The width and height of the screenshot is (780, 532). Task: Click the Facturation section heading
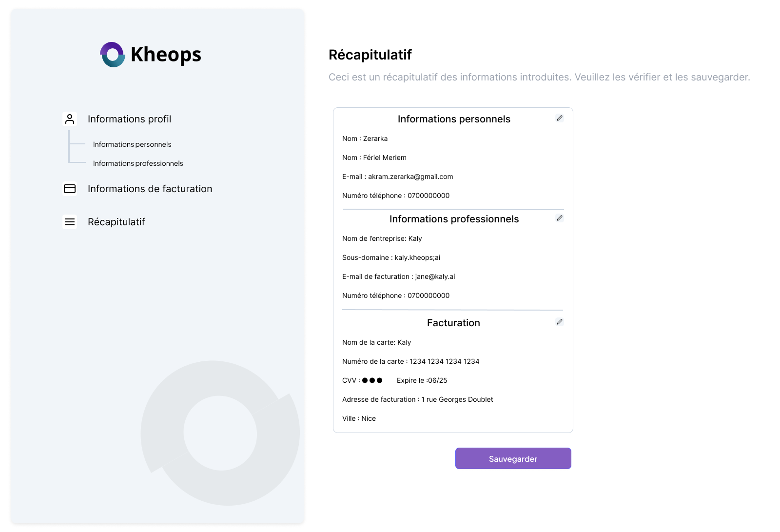tap(453, 323)
